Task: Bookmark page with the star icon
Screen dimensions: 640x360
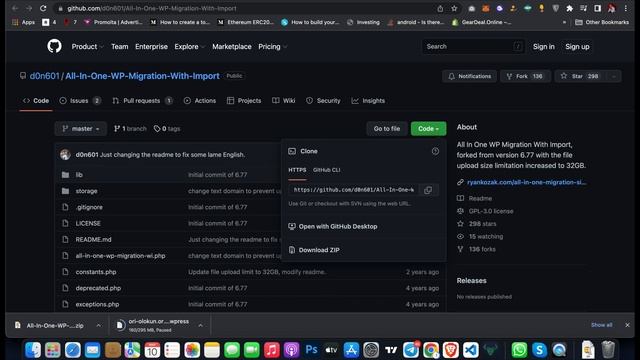Action: pos(454,8)
